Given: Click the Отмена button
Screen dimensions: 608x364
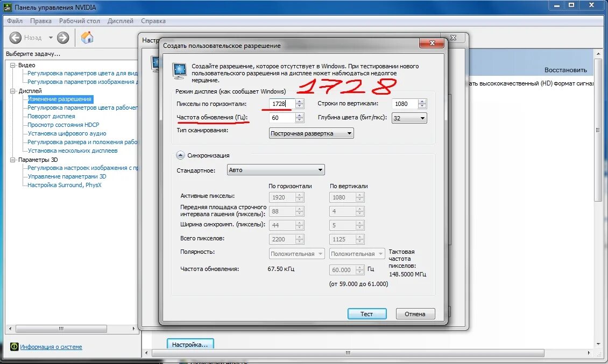Looking at the screenshot, I should point(415,314).
